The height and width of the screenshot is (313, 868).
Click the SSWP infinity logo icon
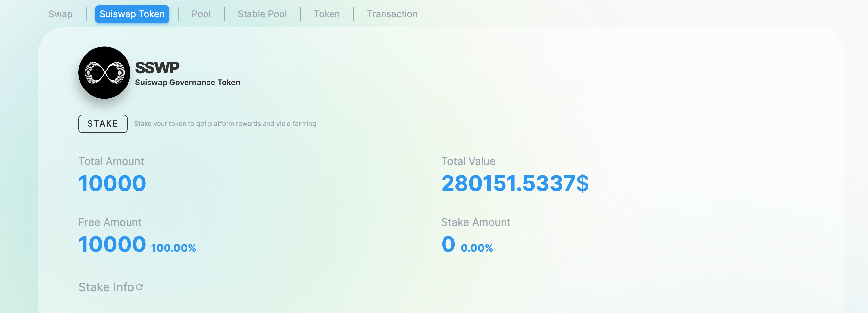tap(105, 73)
